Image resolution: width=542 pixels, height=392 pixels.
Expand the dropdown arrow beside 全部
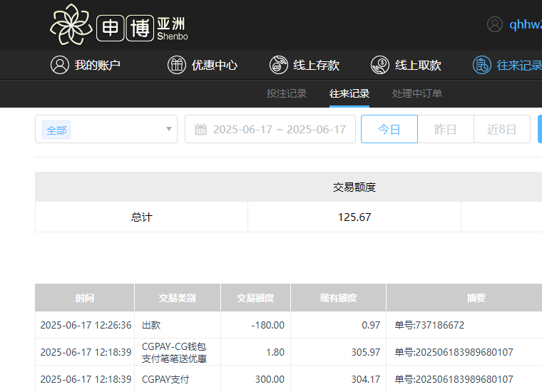click(169, 130)
